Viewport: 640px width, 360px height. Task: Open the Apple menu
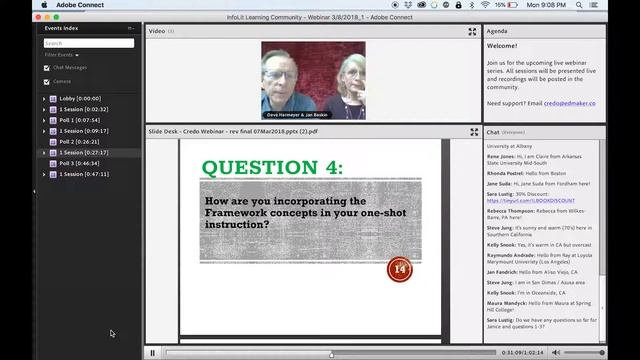(44, 5)
